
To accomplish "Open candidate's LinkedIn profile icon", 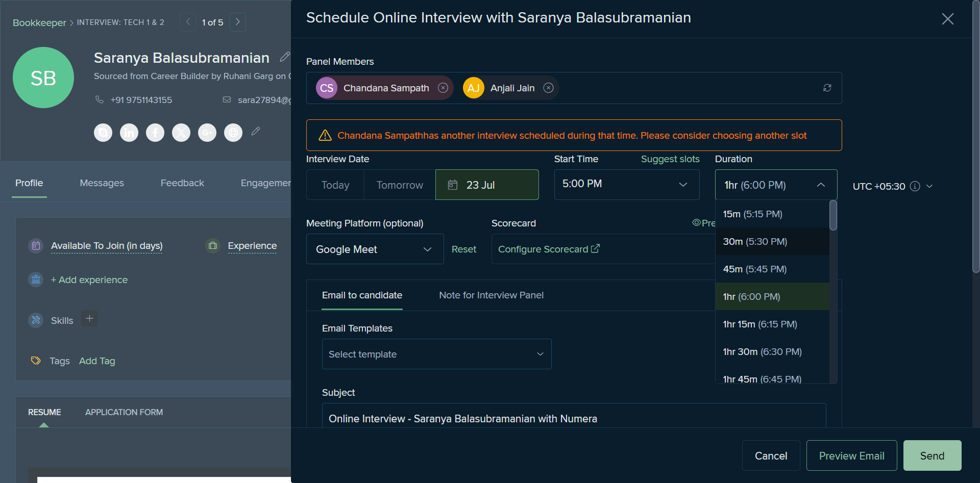I will [x=129, y=133].
